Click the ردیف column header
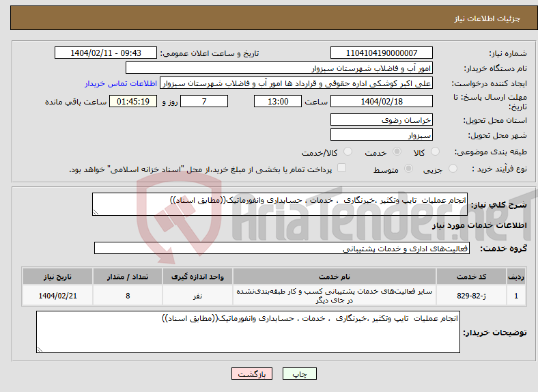The image size is (538, 392). (x=516, y=277)
